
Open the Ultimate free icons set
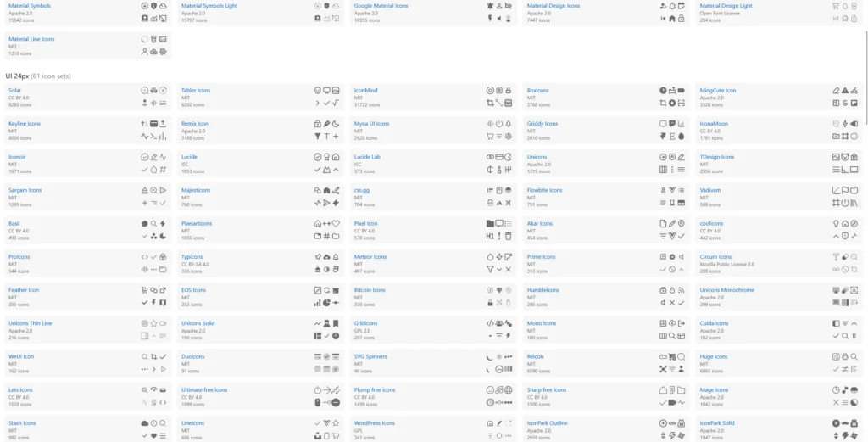click(x=204, y=389)
